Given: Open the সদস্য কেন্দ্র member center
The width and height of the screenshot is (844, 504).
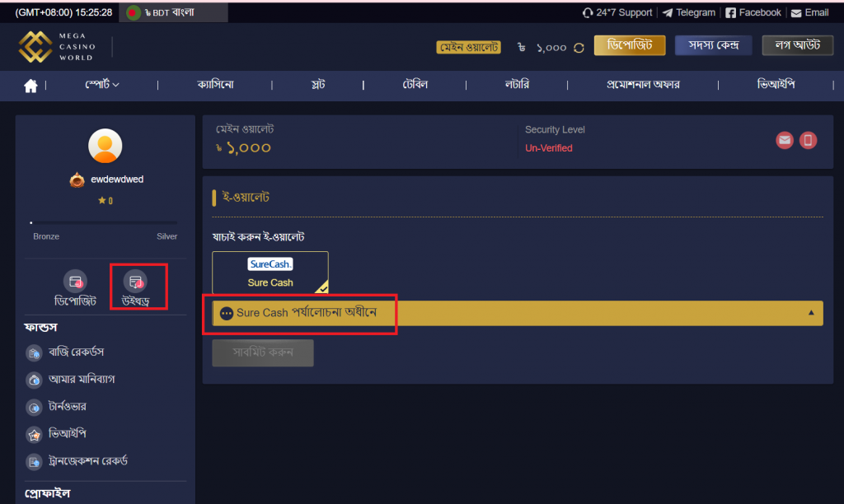Looking at the screenshot, I should [x=713, y=45].
